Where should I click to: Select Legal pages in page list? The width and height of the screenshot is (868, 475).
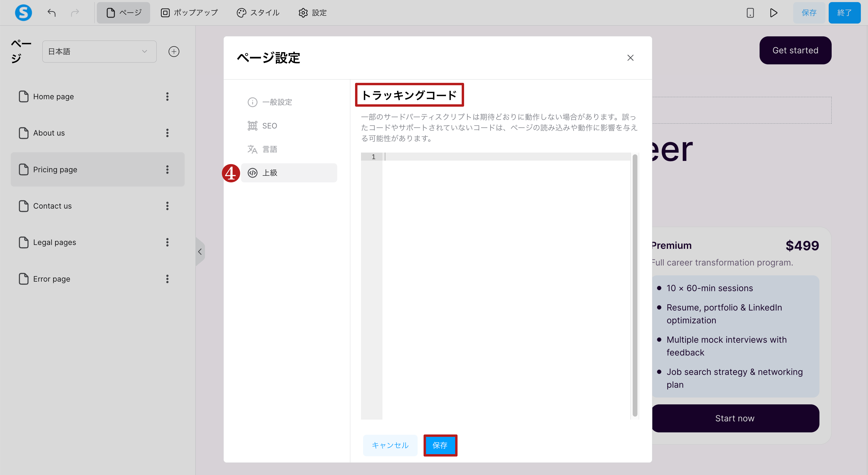tap(55, 242)
